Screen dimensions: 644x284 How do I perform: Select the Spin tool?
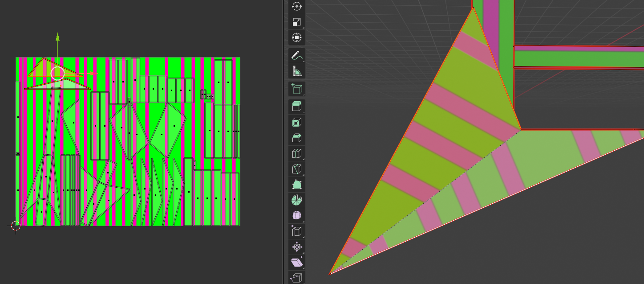297,200
